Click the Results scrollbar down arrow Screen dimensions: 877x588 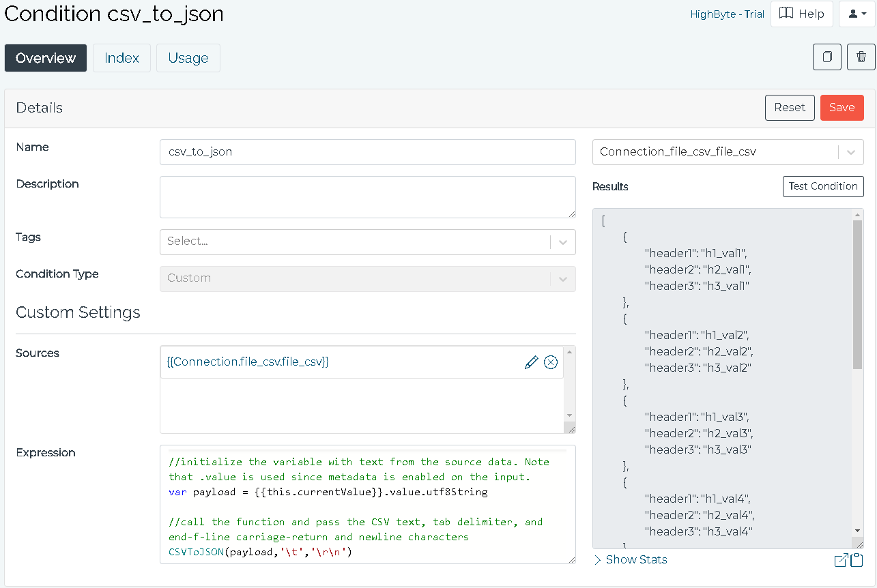858,531
